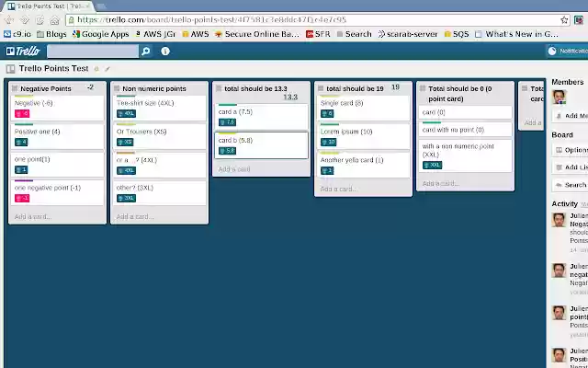Click 'Add a card...' in 'total should be 19' list
The height and width of the screenshot is (368, 588).
(339, 189)
